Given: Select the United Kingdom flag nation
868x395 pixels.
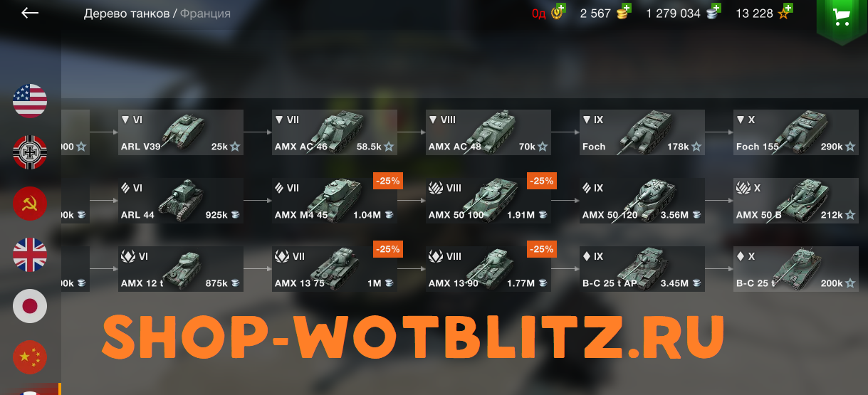Looking at the screenshot, I should coord(30,255).
